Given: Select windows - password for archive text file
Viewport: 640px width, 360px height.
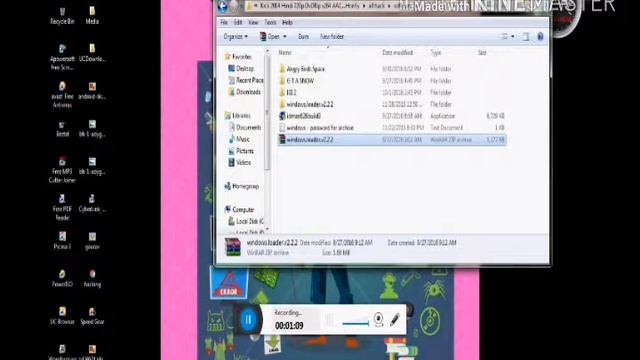Looking at the screenshot, I should coord(392,128).
